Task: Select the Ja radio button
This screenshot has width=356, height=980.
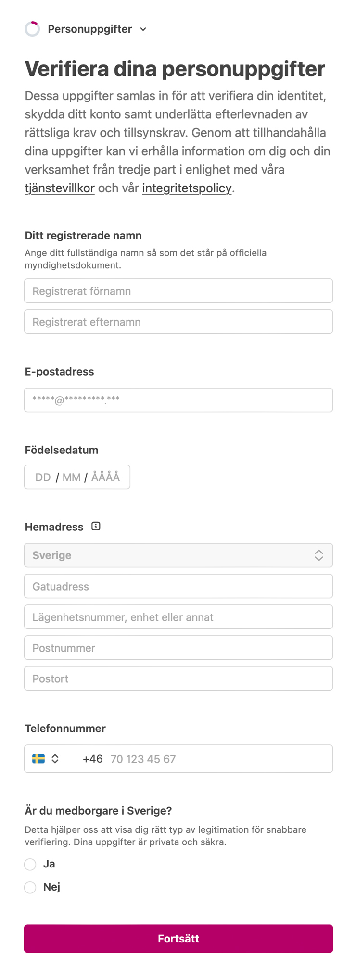Action: (30, 864)
